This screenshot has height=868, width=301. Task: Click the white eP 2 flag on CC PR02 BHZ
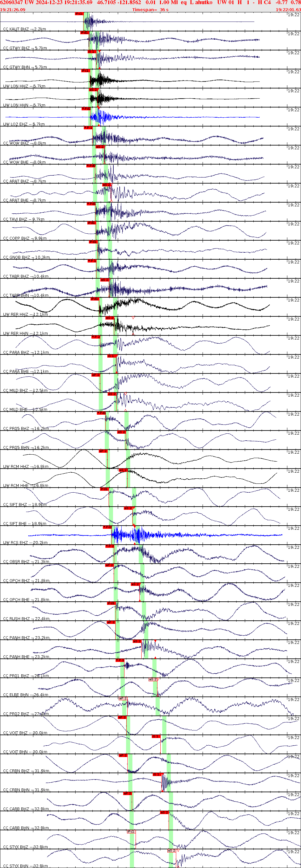coord(123,698)
